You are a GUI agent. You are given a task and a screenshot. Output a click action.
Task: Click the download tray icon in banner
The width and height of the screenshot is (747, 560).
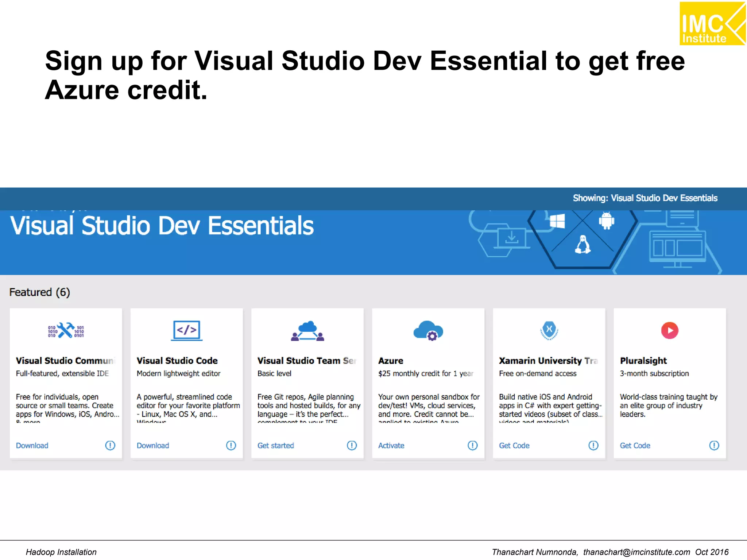[x=511, y=238]
